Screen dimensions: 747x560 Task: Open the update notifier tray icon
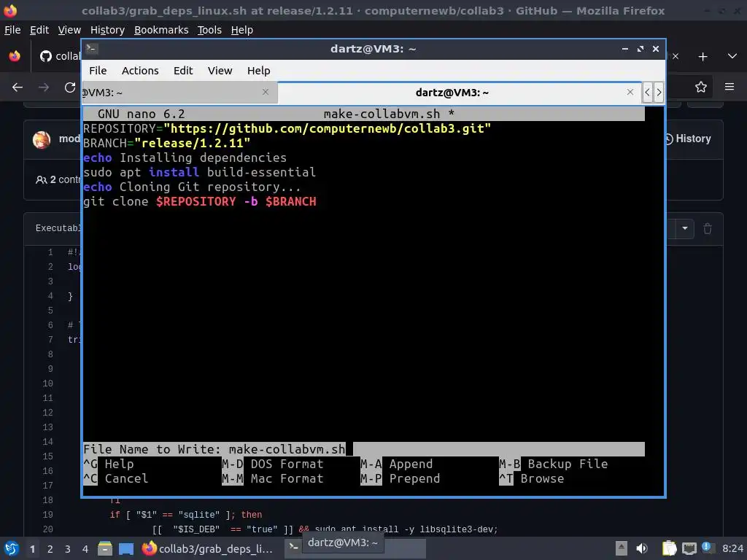pos(707,548)
